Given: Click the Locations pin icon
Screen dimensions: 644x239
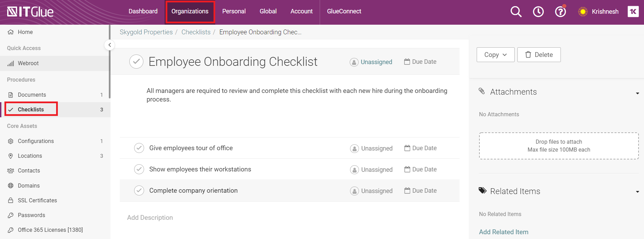Looking at the screenshot, I should click(x=11, y=156).
